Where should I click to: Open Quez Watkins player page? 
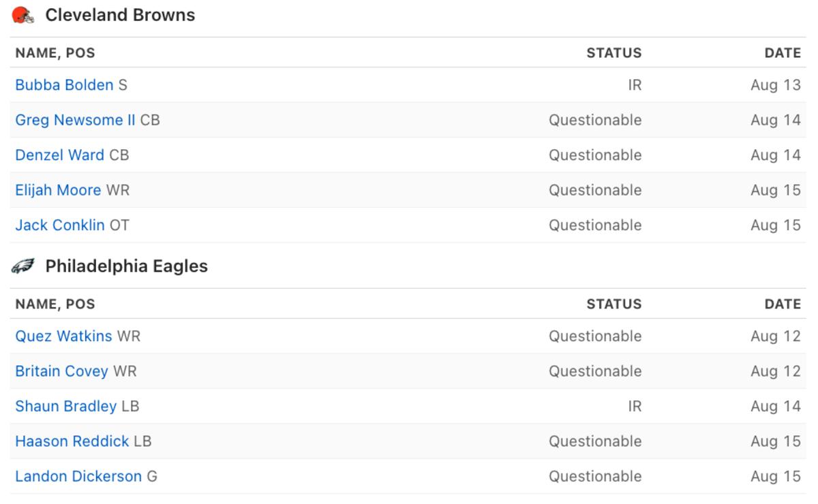tap(63, 336)
